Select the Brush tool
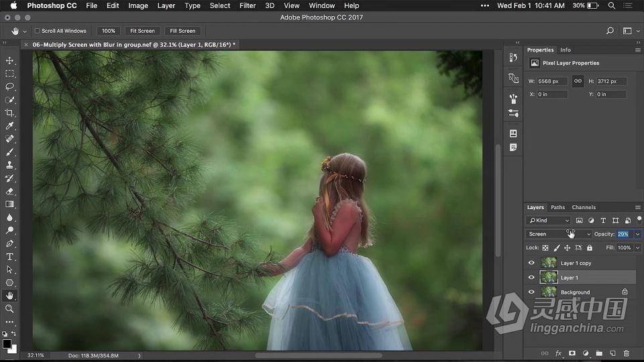 (x=9, y=152)
